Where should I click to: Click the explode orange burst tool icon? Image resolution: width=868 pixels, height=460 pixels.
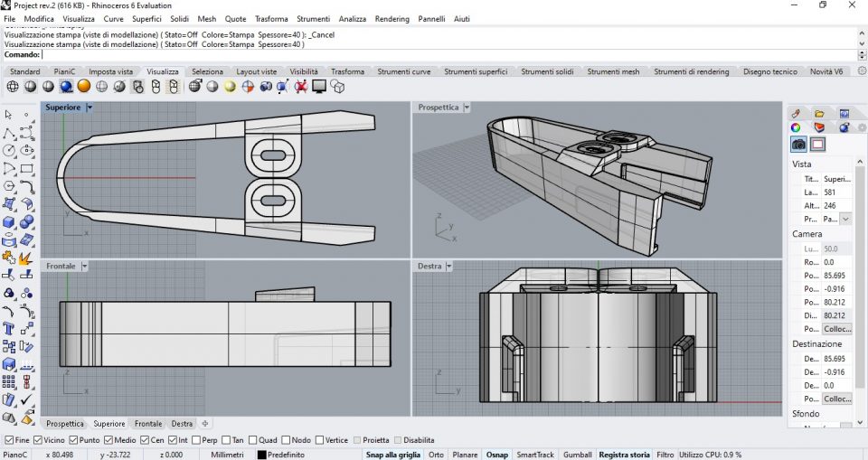[26, 258]
